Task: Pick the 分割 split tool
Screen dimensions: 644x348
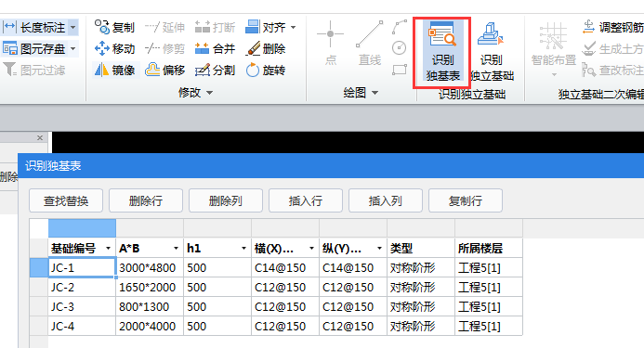Action: tap(216, 71)
